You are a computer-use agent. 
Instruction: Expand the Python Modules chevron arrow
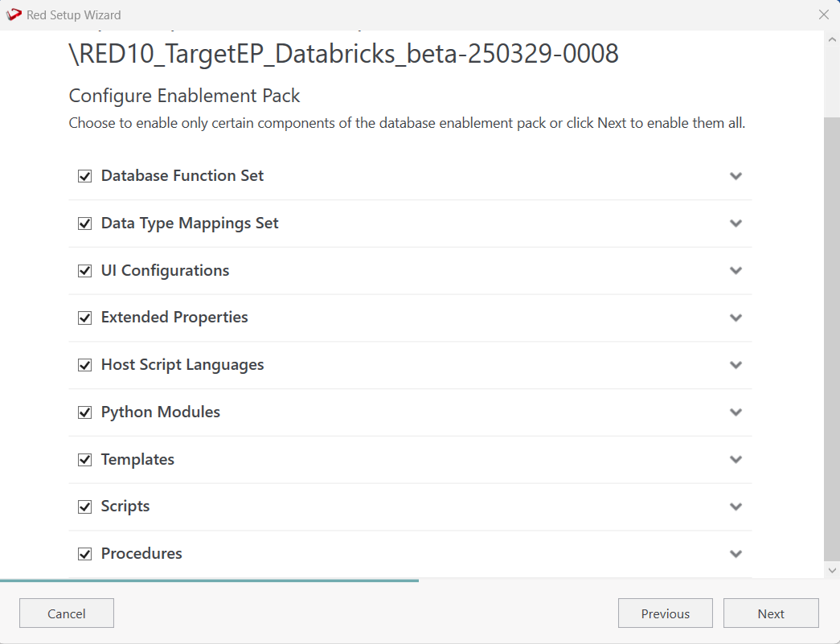736,412
